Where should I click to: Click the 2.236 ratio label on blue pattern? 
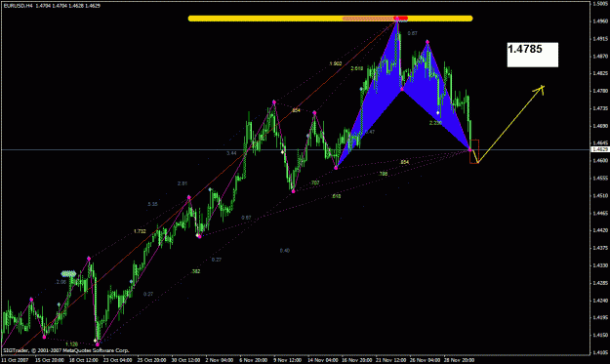click(435, 123)
